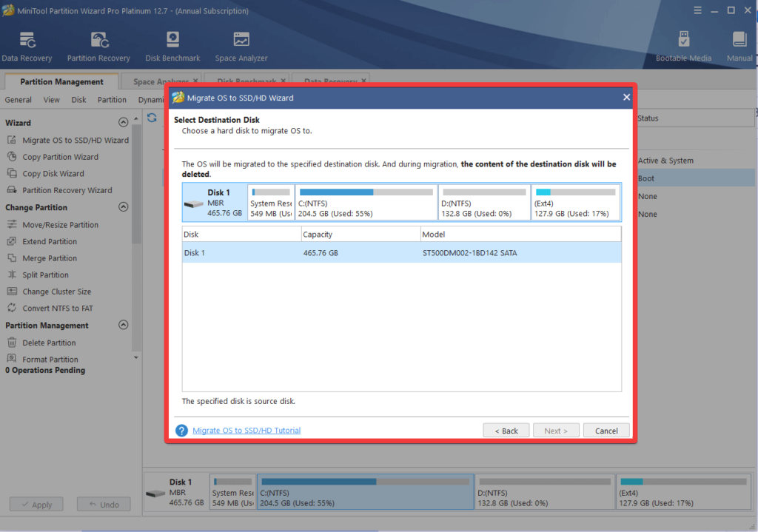Click Copy Disk Wizard text in sidebar
This screenshot has width=758, height=532.
point(53,173)
